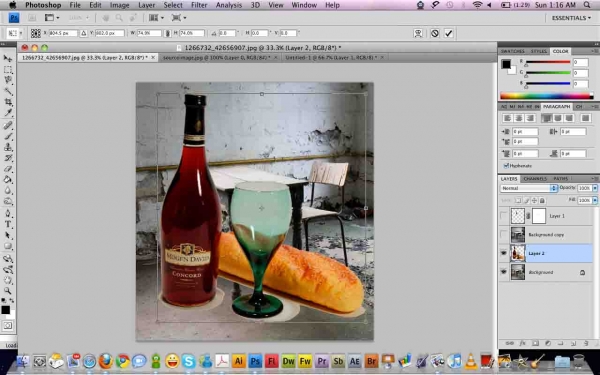This screenshot has width=600, height=375.
Task: Select the History Brush tool
Action: 8,158
